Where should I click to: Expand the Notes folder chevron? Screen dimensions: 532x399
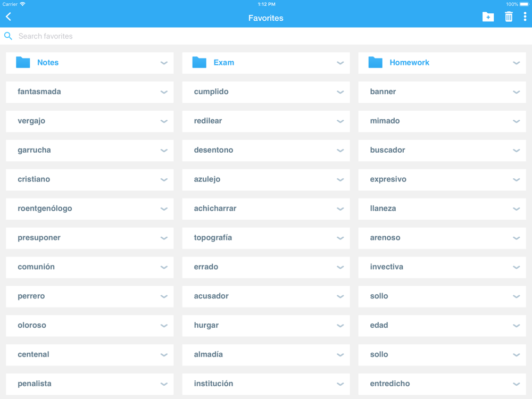point(164,63)
